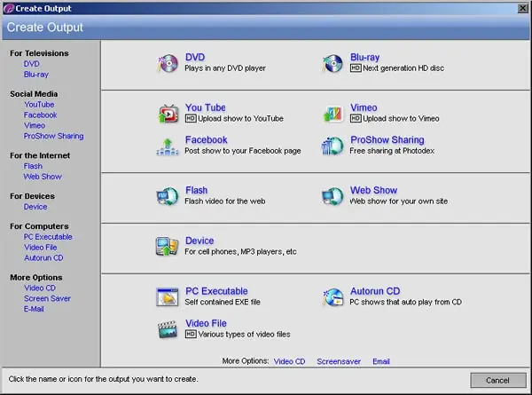Choose the Device output icon

pyautogui.click(x=167, y=246)
